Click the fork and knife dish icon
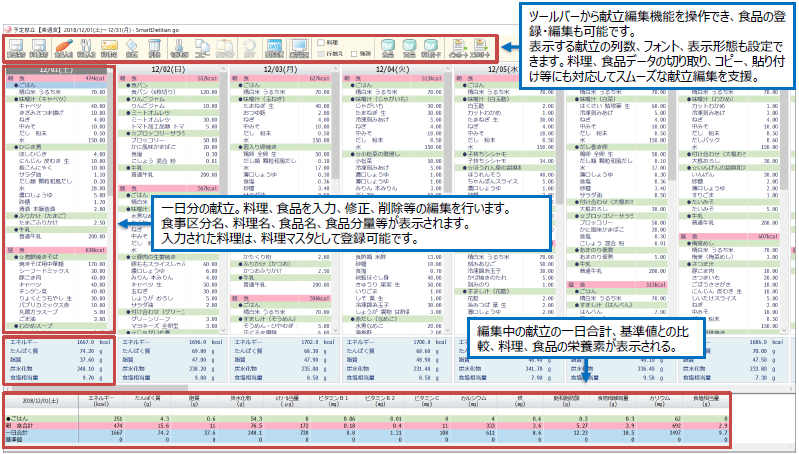 [86, 46]
